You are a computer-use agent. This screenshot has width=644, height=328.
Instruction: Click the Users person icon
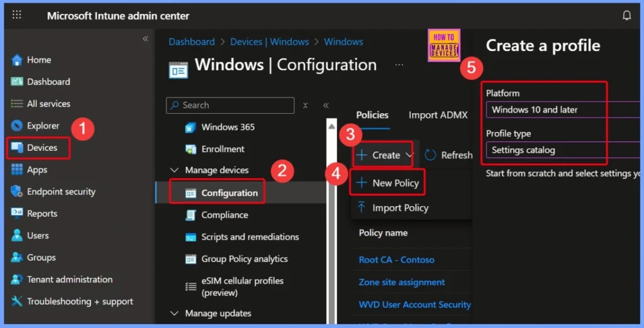tap(17, 235)
